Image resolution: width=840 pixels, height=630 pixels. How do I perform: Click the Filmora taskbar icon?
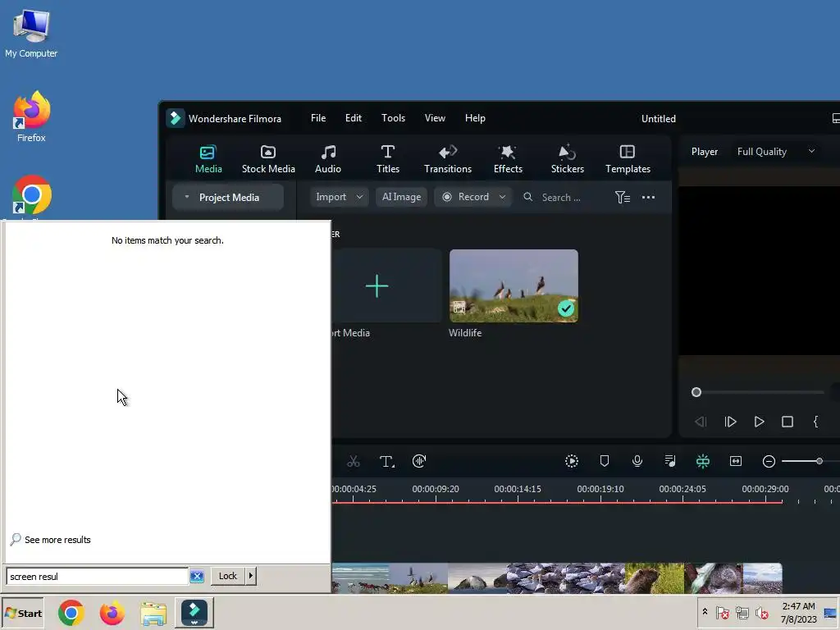coord(194,613)
